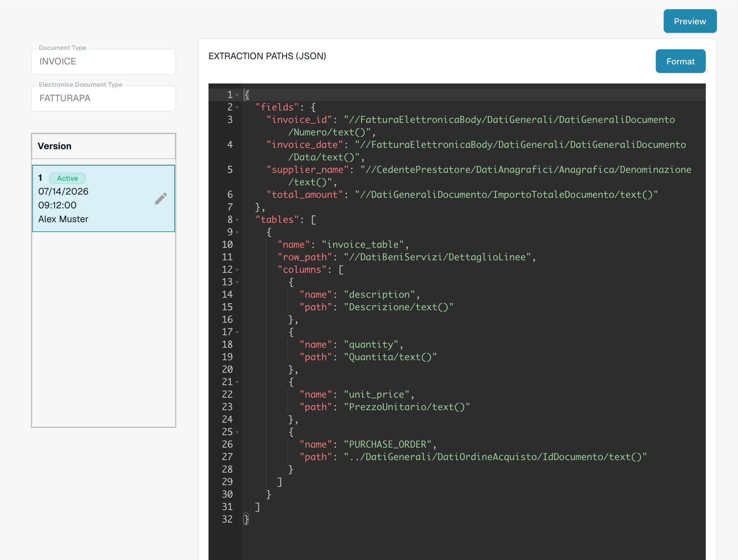Collapse the "fields" block at line 2
Image resolution: width=738 pixels, height=560 pixels.
[x=237, y=107]
